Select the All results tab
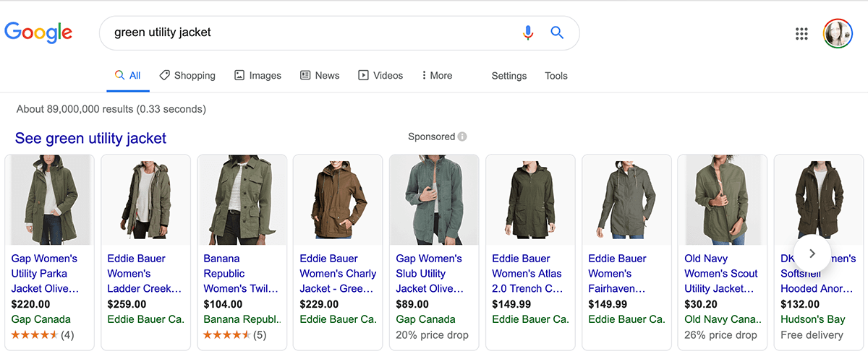 (x=128, y=75)
